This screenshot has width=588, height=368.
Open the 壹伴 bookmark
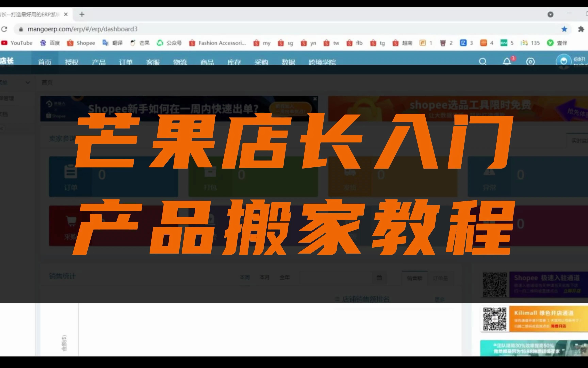click(x=557, y=43)
